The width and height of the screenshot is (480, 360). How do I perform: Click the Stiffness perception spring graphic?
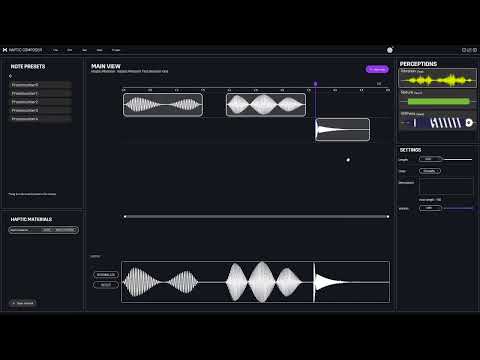[x=446, y=123]
